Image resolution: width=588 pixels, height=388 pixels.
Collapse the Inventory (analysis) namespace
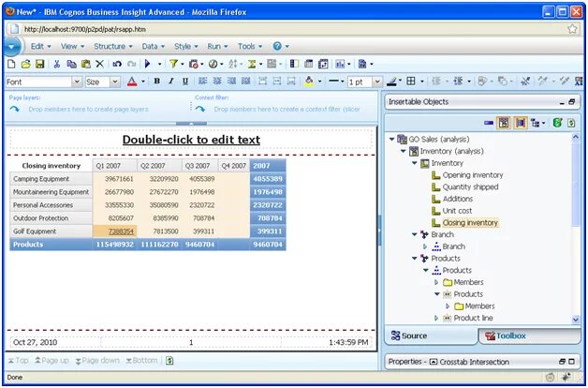click(404, 151)
